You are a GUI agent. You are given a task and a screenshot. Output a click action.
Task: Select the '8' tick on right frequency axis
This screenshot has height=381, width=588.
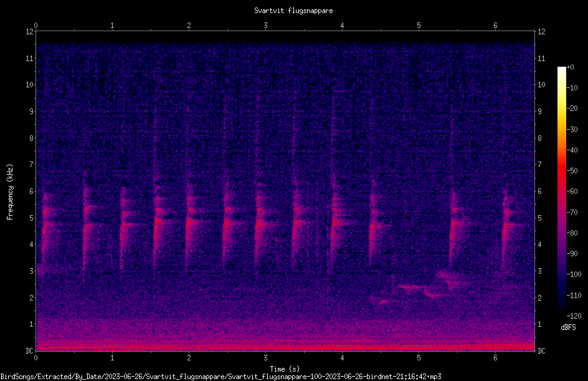click(x=539, y=138)
